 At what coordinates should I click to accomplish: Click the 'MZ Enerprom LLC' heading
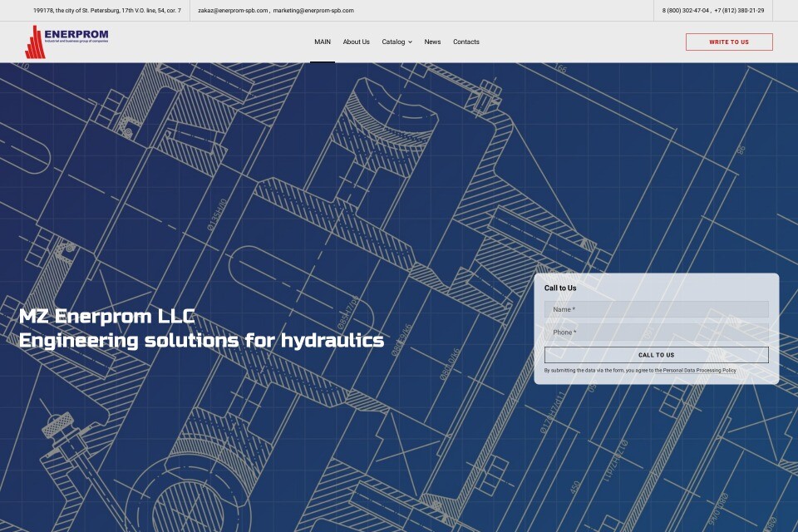107,316
